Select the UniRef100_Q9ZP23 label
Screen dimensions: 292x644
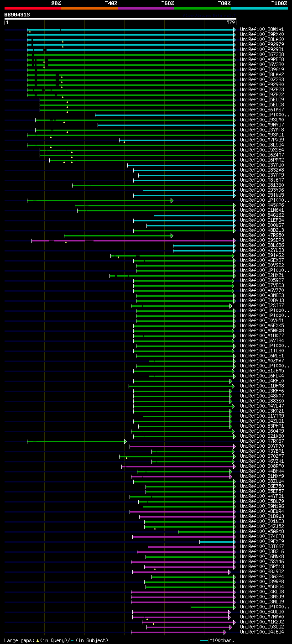coord(262,90)
